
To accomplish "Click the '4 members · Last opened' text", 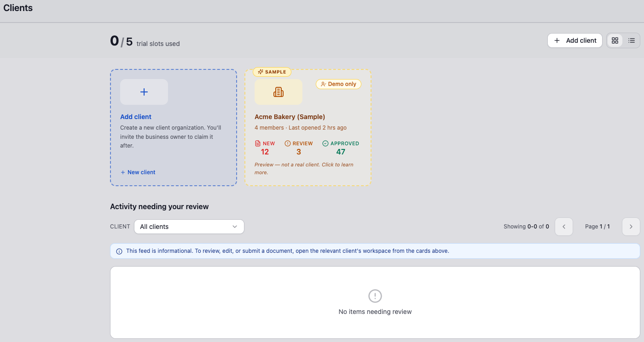I will coord(301,128).
